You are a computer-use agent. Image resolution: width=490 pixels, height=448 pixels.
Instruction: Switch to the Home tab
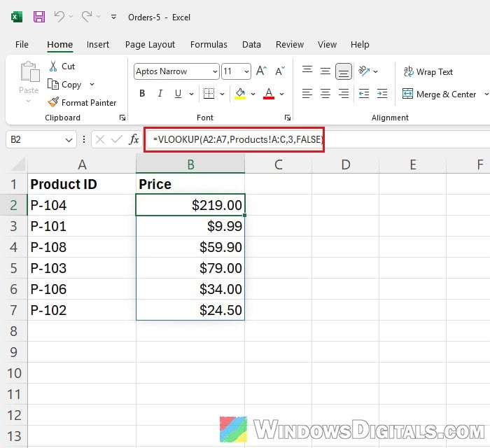[59, 44]
